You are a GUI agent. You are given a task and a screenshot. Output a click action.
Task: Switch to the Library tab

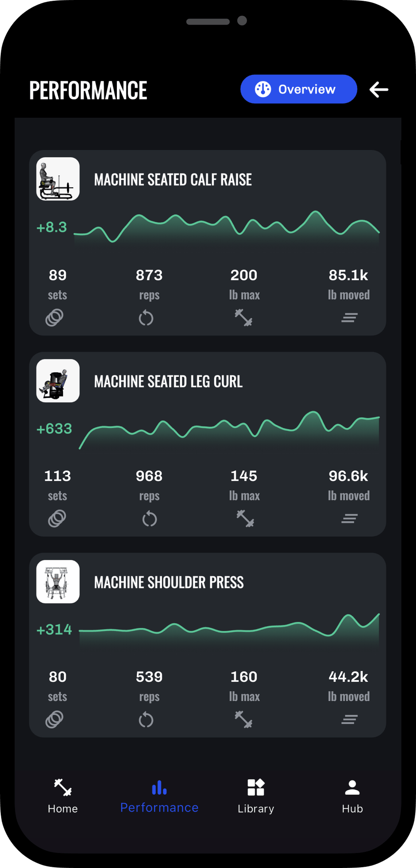click(255, 796)
